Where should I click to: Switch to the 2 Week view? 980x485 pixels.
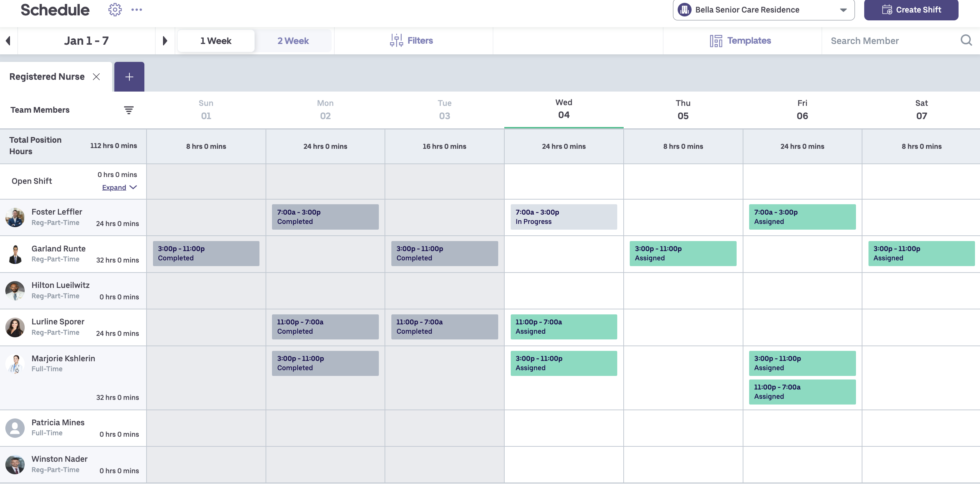click(x=293, y=40)
